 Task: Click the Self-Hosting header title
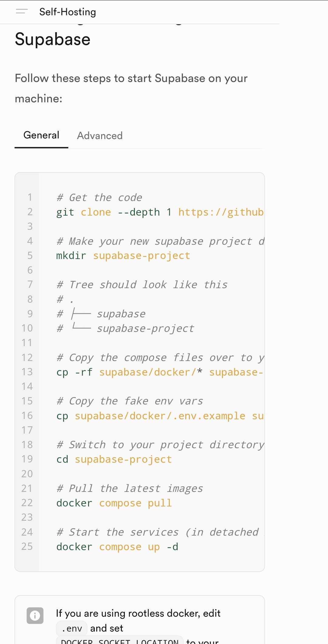[x=67, y=12]
